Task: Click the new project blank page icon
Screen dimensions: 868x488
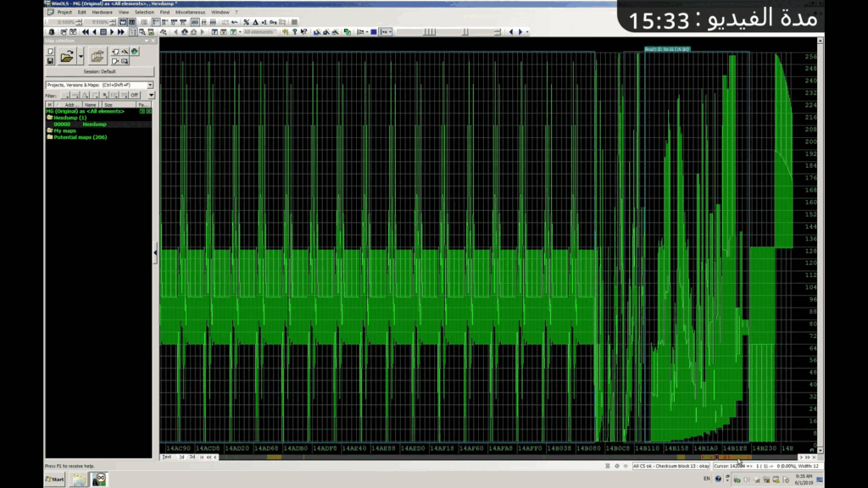Action: pos(50,52)
